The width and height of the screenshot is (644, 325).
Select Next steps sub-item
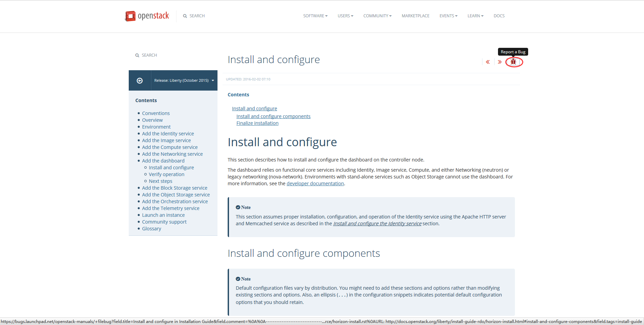click(x=161, y=181)
